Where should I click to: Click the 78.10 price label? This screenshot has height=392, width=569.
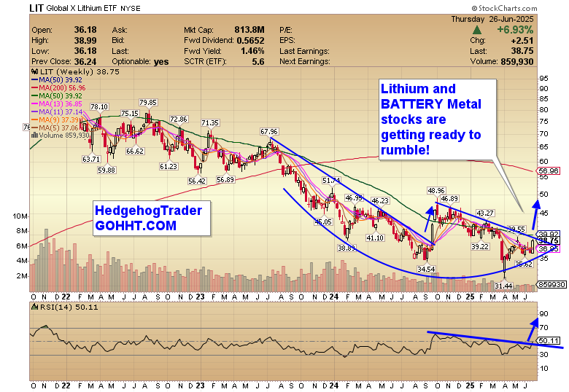[x=99, y=107]
